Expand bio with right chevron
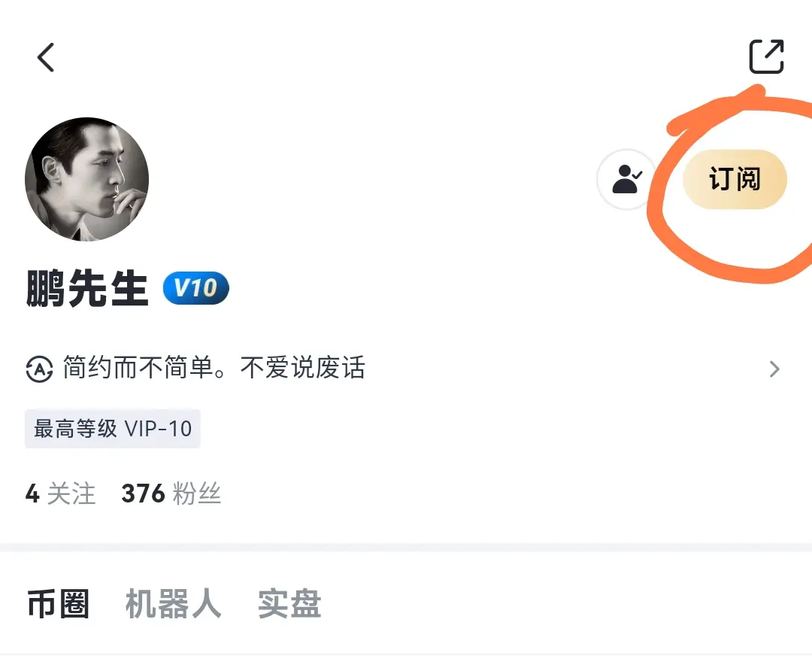 (774, 369)
